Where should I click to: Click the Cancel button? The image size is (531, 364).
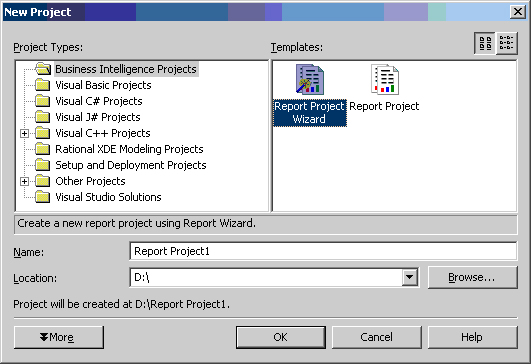[377, 337]
